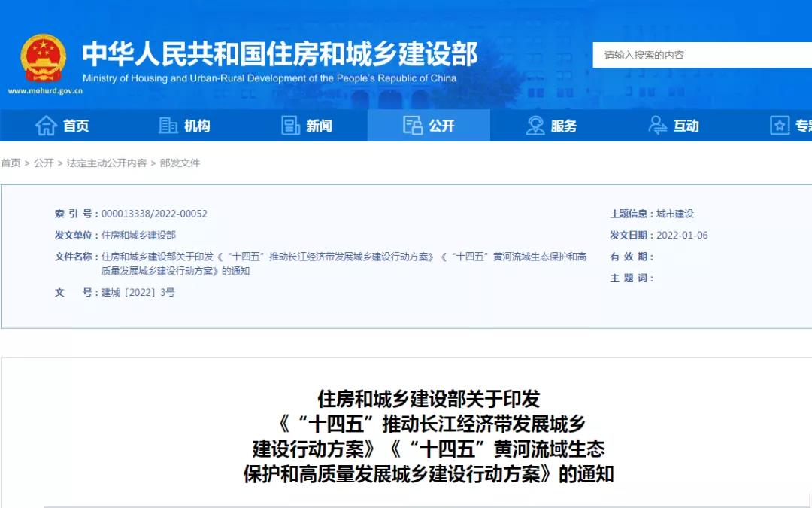
Task: Click the issuing unit value 住房和城乡建设部
Action: (x=138, y=236)
